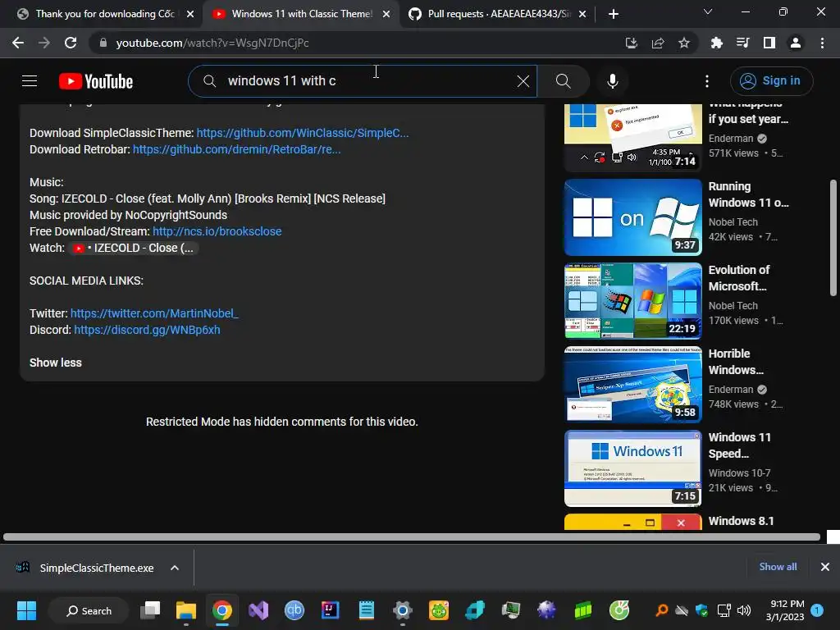Open the tab search dropdown arrow
Viewport: 840px width, 630px height.
click(x=708, y=11)
